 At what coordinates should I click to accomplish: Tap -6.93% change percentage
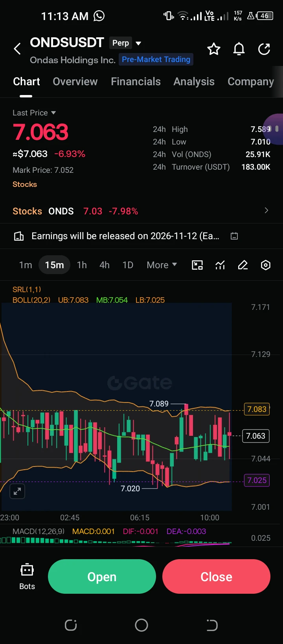coord(70,154)
